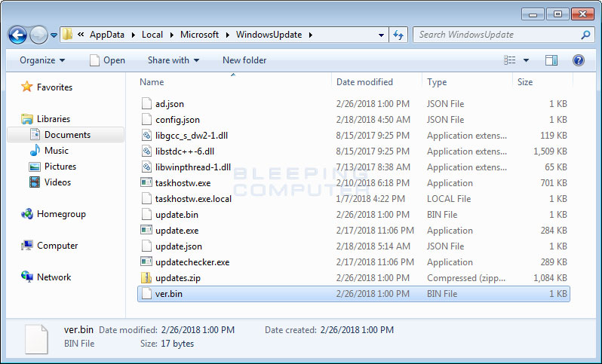The width and height of the screenshot is (602, 364).
Task: Select Documents library
Action: point(66,135)
